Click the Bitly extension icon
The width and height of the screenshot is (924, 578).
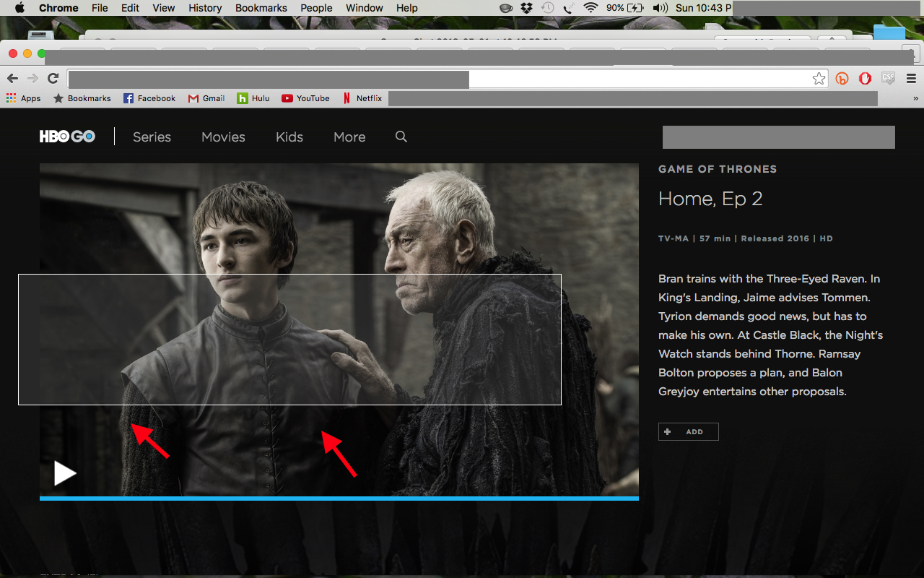coord(842,79)
